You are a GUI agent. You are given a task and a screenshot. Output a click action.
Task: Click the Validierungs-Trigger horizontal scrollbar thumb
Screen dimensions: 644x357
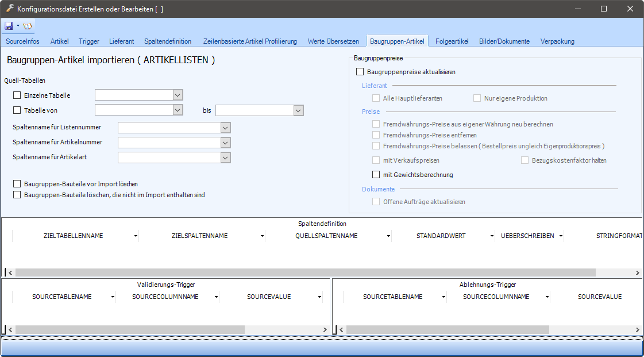click(129, 329)
